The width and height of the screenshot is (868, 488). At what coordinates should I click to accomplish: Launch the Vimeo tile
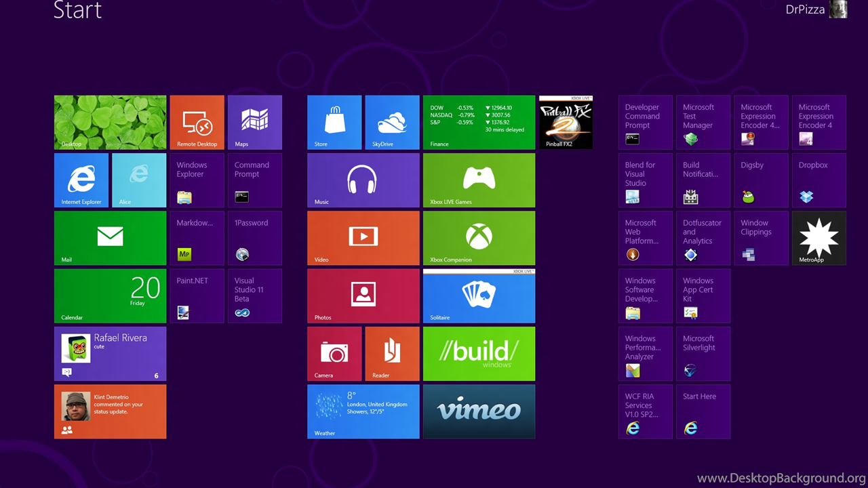coord(479,411)
